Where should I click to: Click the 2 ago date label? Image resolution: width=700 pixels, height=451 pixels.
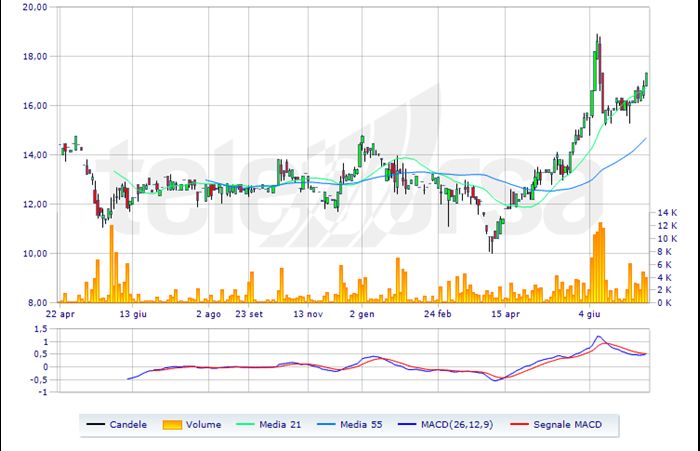(x=208, y=314)
